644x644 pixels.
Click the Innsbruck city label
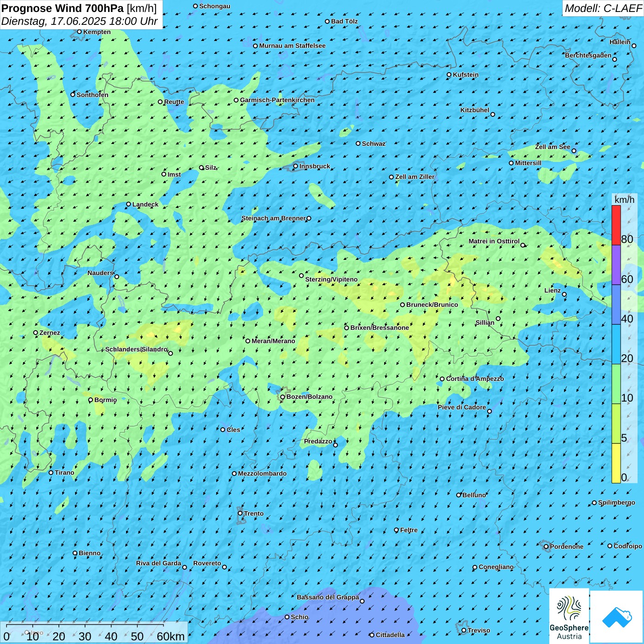(315, 166)
